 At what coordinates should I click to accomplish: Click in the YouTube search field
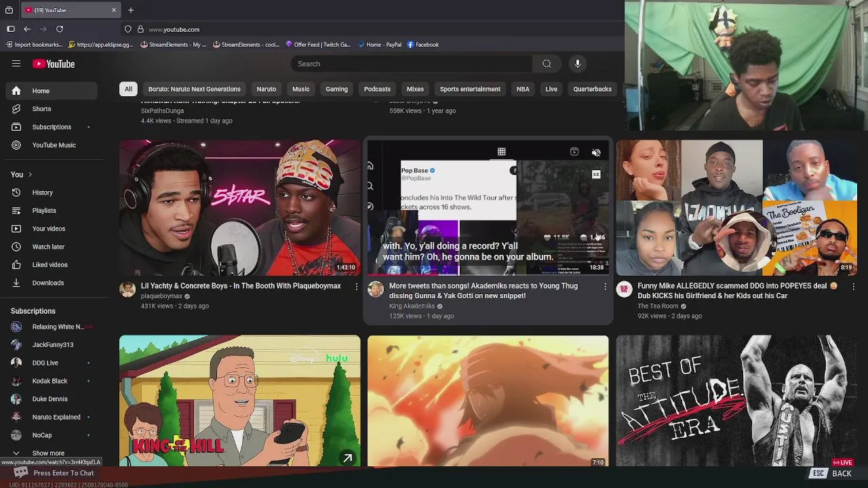pos(412,64)
